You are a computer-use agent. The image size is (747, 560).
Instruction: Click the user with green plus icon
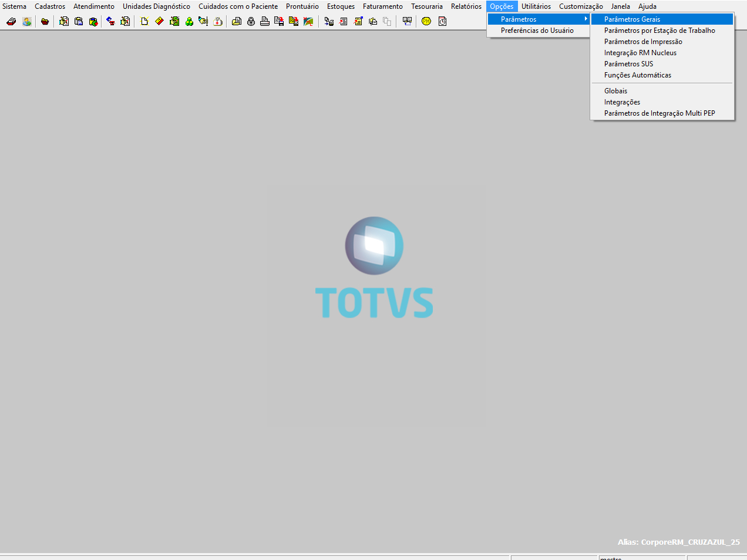click(27, 21)
